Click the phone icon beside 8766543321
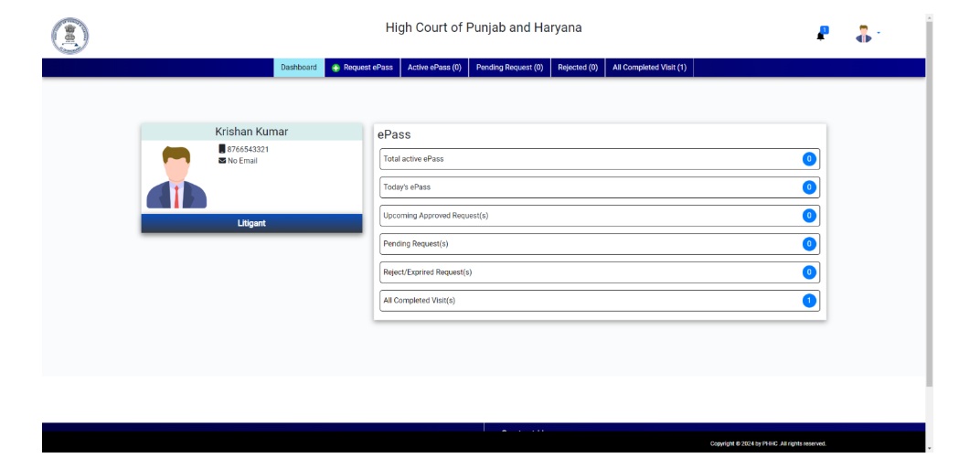980x458 pixels. tap(221, 149)
